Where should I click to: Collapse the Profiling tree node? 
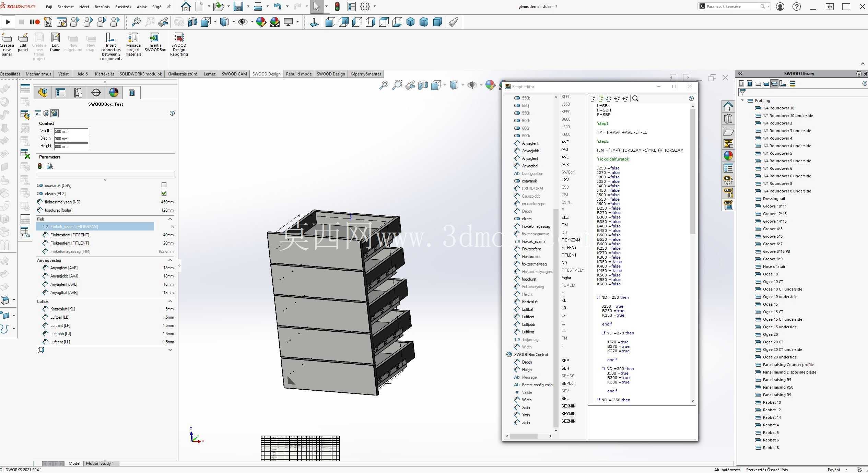743,100
